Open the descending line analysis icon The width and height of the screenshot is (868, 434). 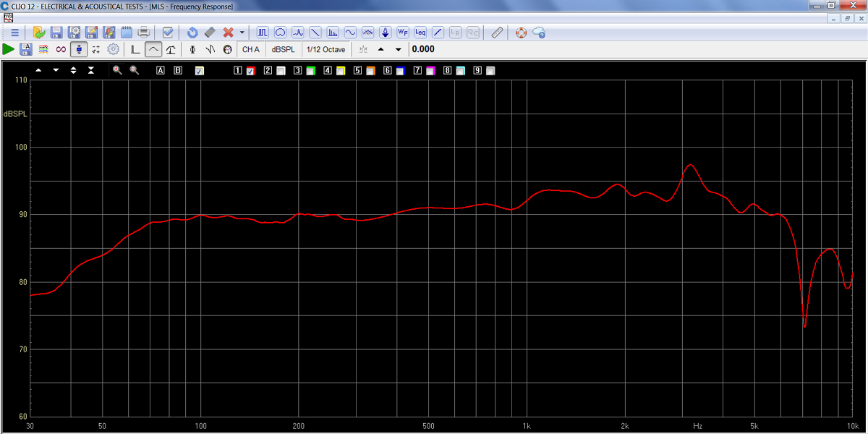point(315,33)
